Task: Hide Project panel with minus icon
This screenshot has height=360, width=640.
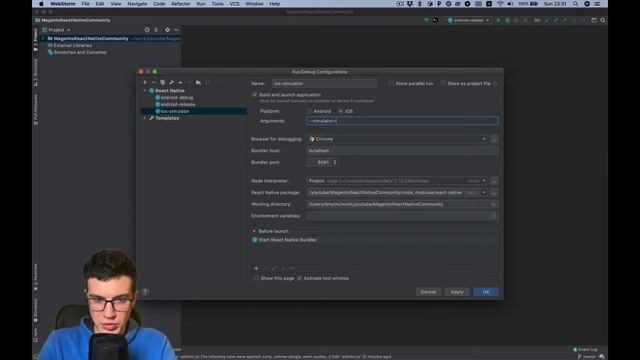Action: pos(176,30)
